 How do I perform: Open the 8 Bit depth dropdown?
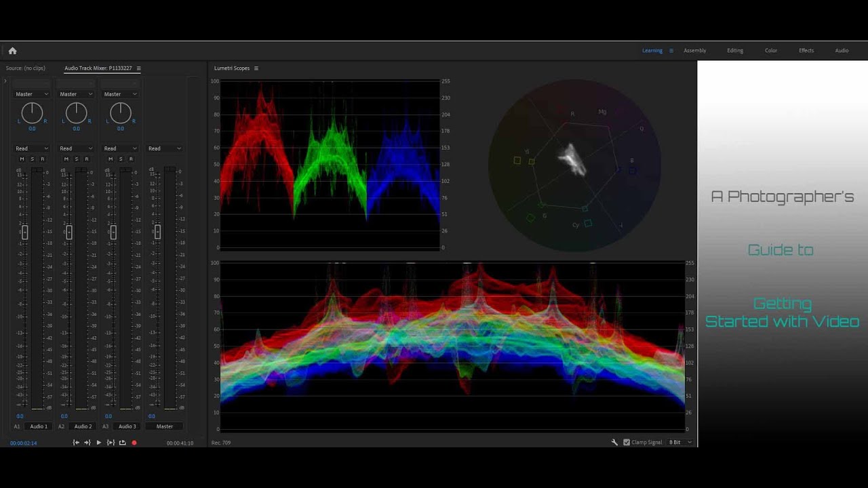680,442
